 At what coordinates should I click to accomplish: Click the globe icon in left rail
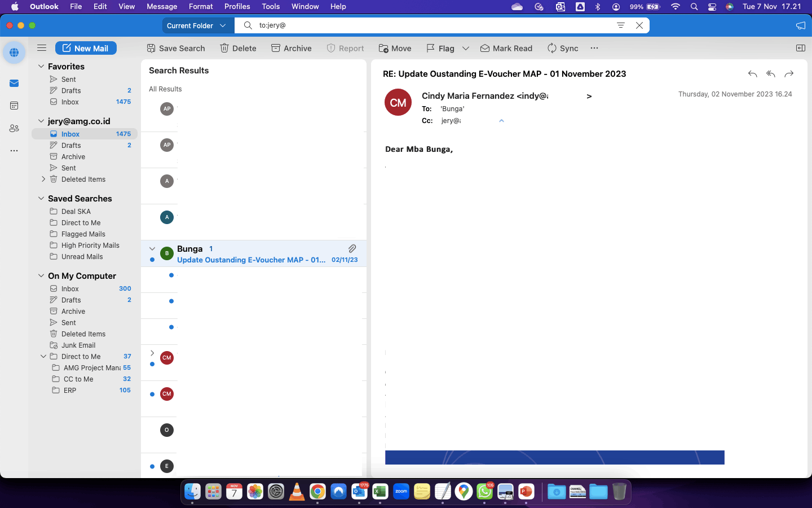coord(14,52)
